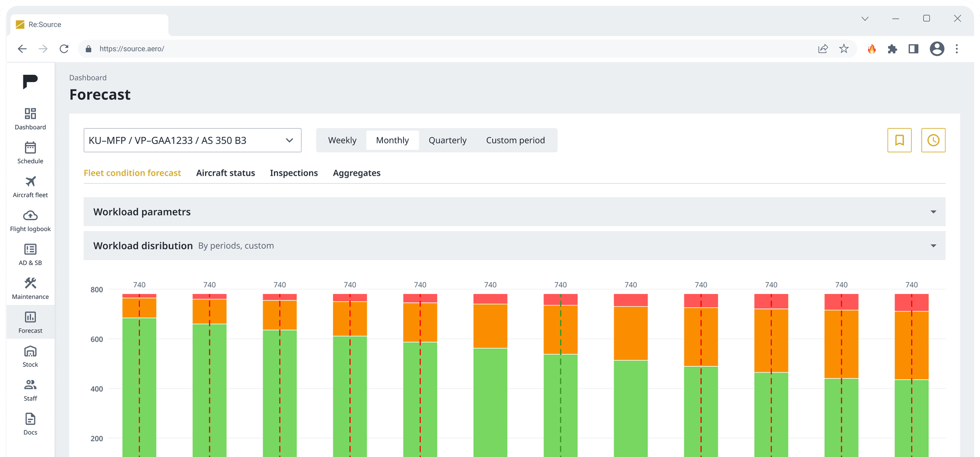Go to Aircraft fleet in sidebar
The height and width of the screenshot is (457, 980).
click(x=30, y=186)
